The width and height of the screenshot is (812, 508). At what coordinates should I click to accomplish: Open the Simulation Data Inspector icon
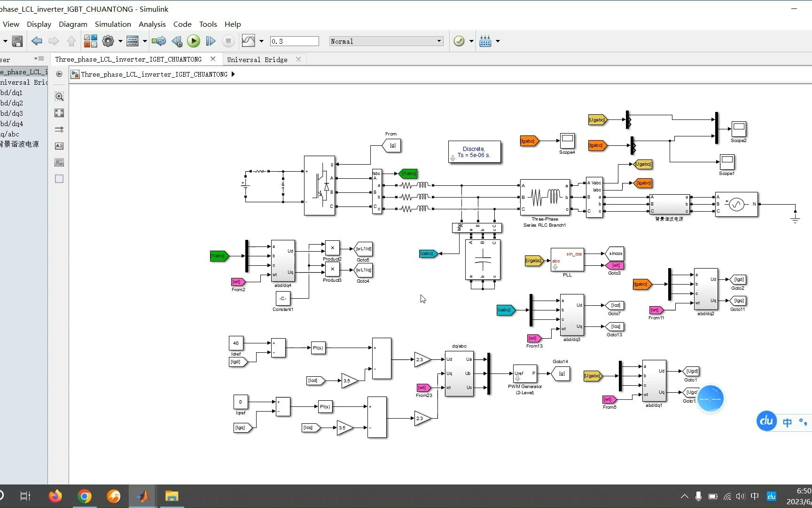248,41
